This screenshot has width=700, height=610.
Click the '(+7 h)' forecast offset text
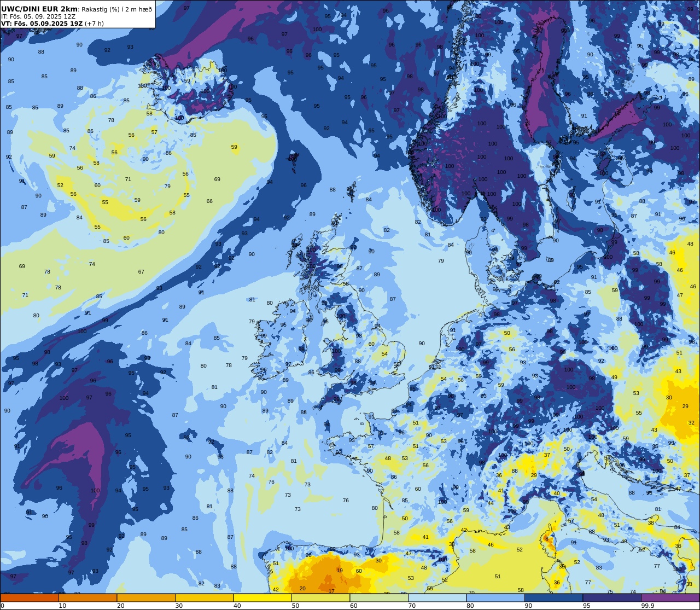(x=94, y=24)
